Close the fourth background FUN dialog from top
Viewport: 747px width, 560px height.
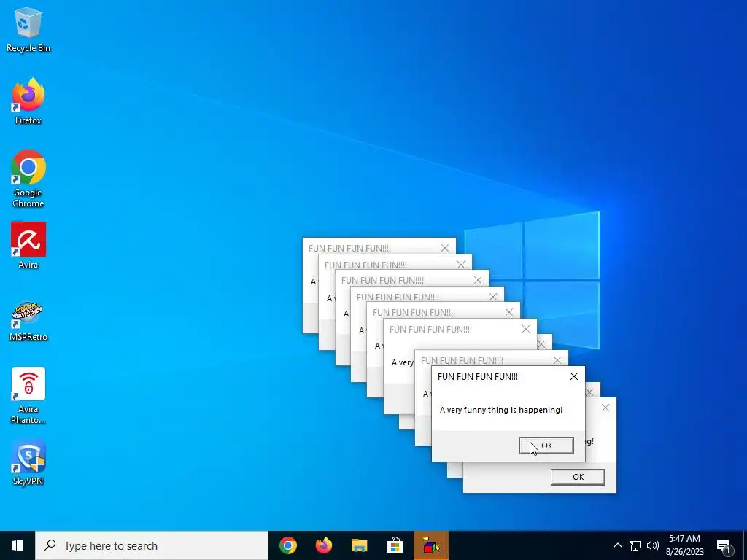click(493, 297)
